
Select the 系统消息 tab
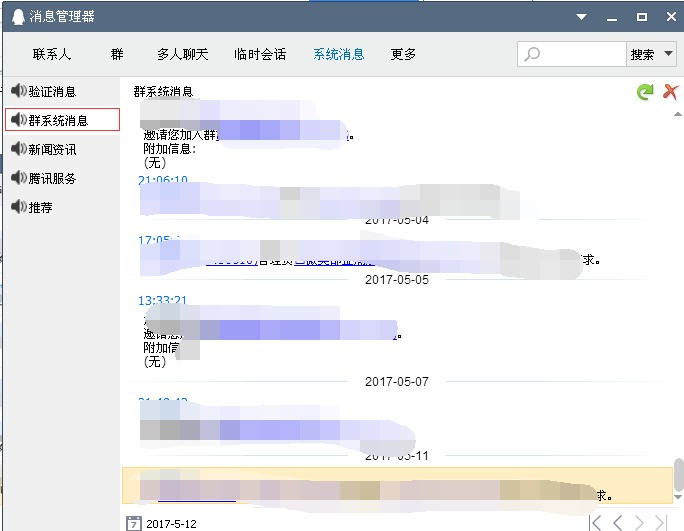click(339, 54)
